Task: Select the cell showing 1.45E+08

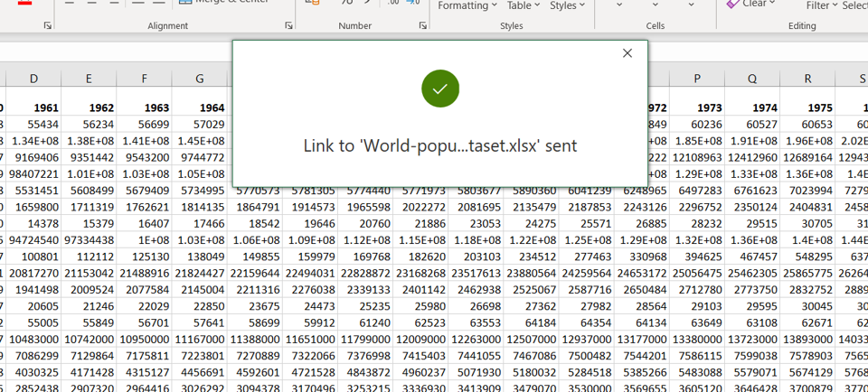Action: [x=200, y=141]
